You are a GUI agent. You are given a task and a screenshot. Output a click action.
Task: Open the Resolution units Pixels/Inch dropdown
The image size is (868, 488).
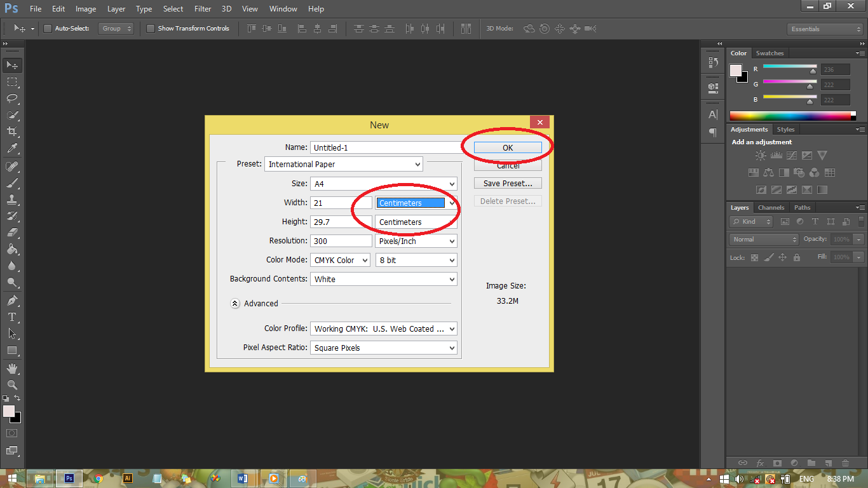[416, 241]
